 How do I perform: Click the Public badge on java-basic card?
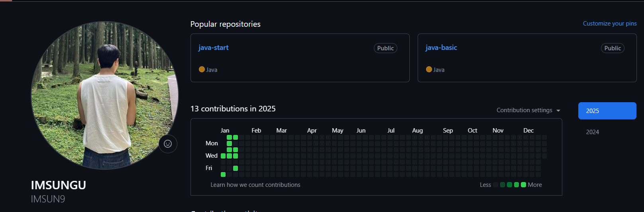(x=612, y=48)
